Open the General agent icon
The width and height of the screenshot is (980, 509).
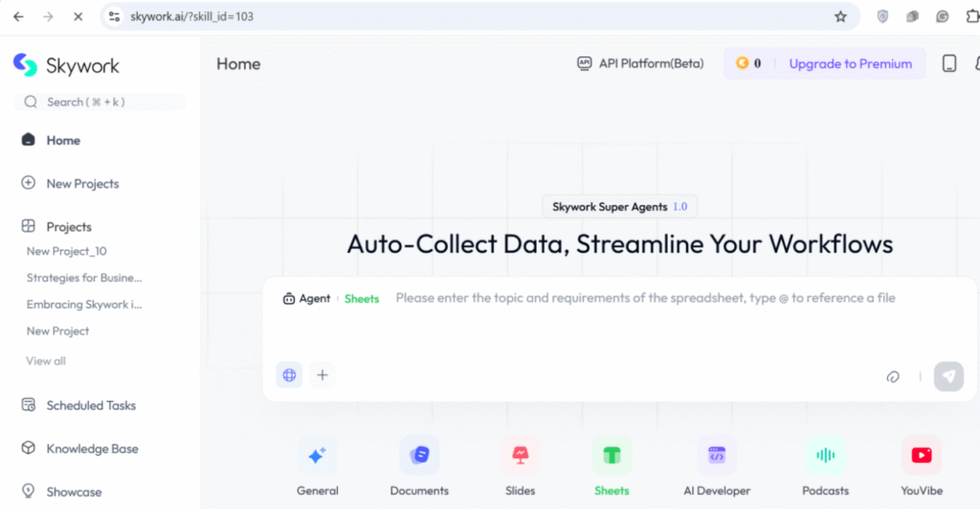(x=317, y=456)
